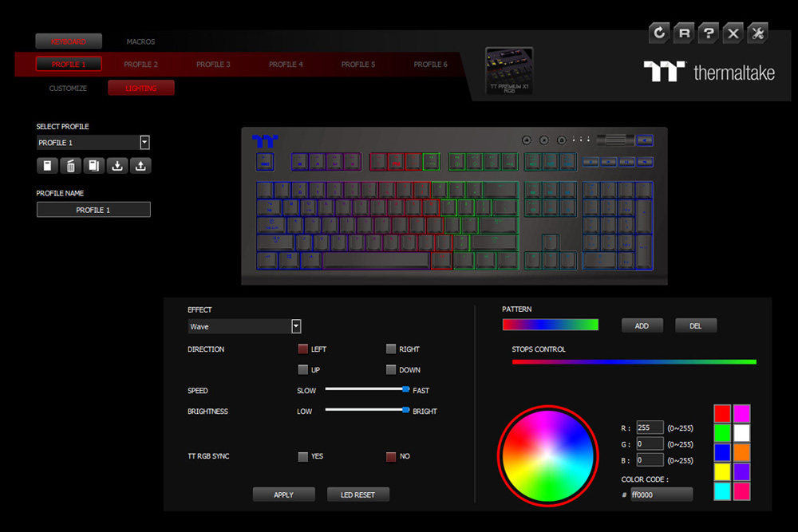This screenshot has width=798, height=532.
Task: Open settings with the wrench icon
Action: (x=757, y=33)
